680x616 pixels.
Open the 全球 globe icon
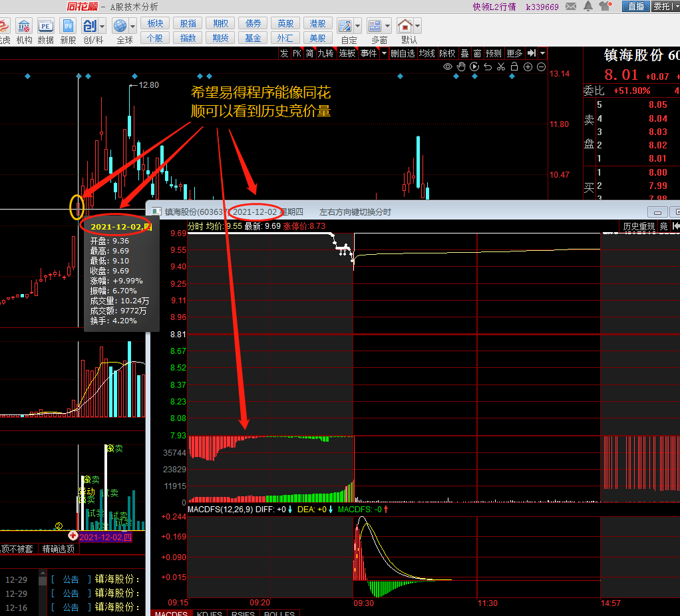(x=120, y=27)
